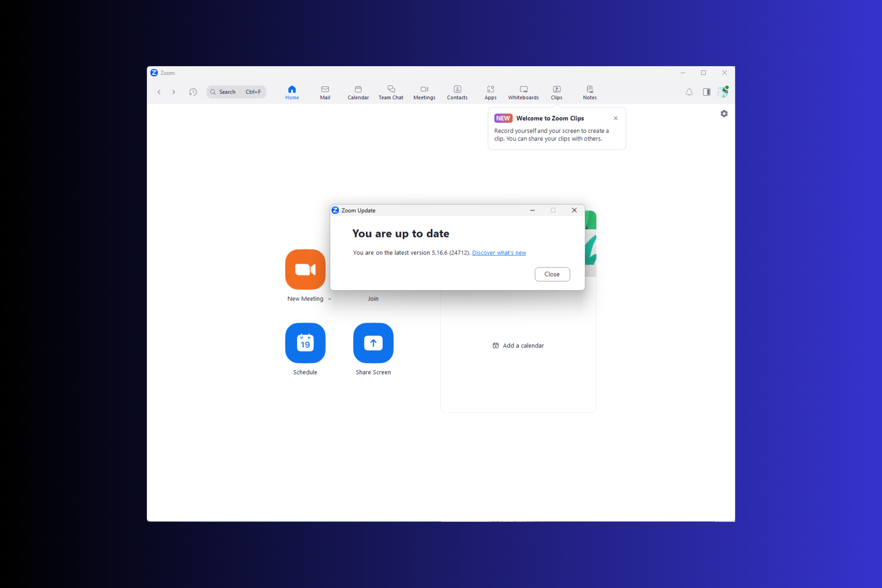Click the Home tab icon
The width and height of the screenshot is (882, 588).
(291, 89)
